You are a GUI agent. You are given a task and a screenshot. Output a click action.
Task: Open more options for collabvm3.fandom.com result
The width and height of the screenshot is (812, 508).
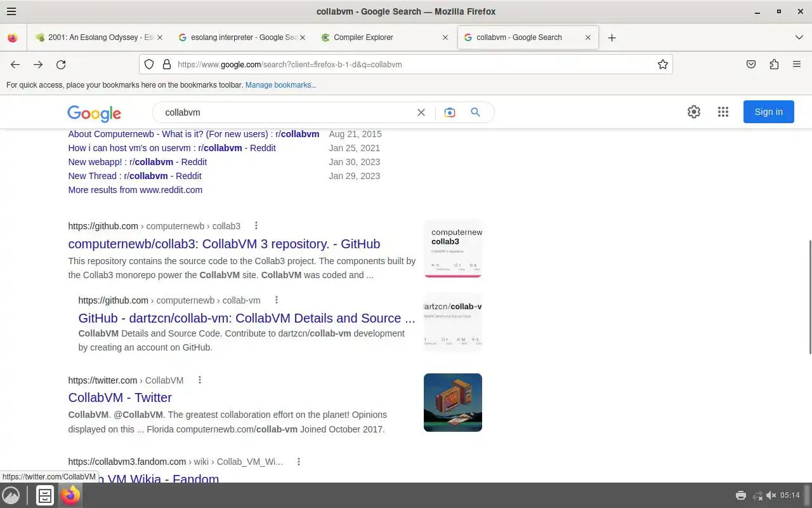point(299,462)
